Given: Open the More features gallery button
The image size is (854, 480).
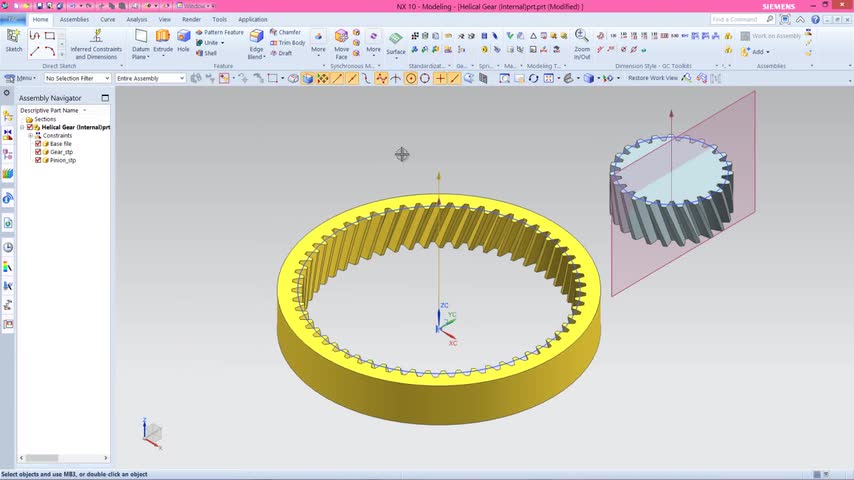Looking at the screenshot, I should pyautogui.click(x=318, y=42).
